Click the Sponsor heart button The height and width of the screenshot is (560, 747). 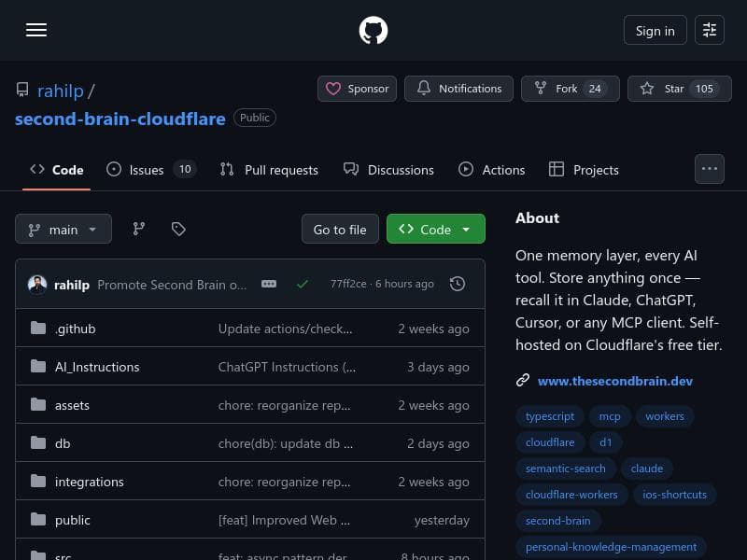pyautogui.click(x=357, y=89)
